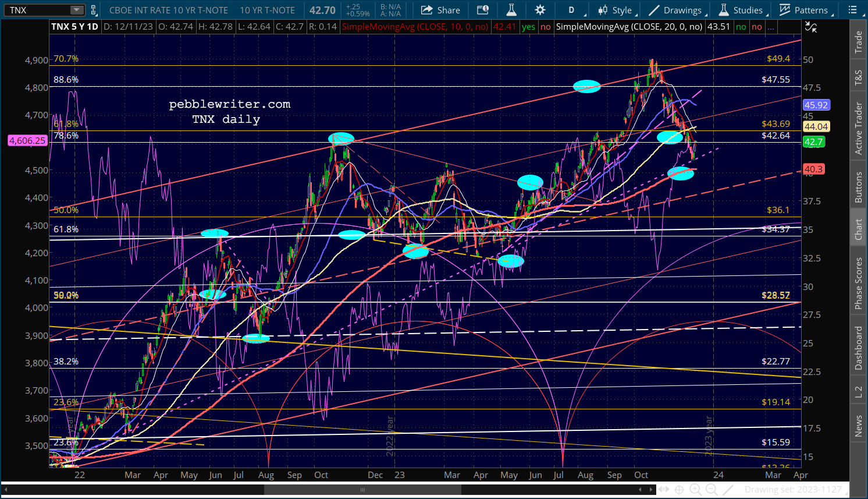Viewport: 868px width, 499px height.
Task: Click the zoom in magnifier icon
Action: [x=696, y=490]
